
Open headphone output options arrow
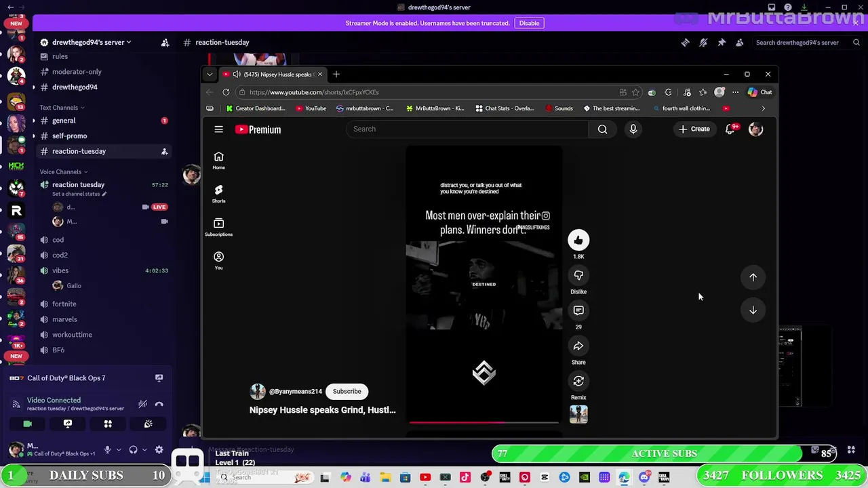point(144,449)
